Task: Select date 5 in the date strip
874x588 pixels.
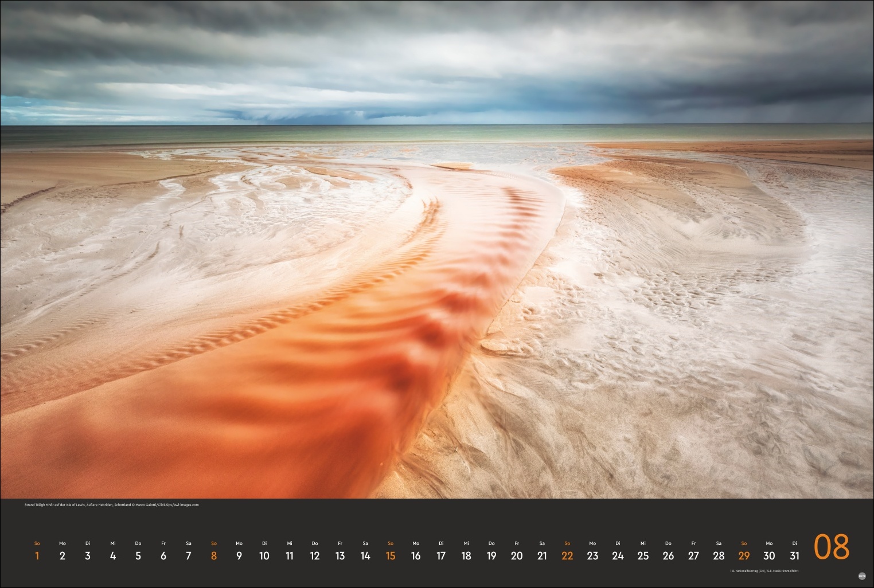Action: pos(138,555)
